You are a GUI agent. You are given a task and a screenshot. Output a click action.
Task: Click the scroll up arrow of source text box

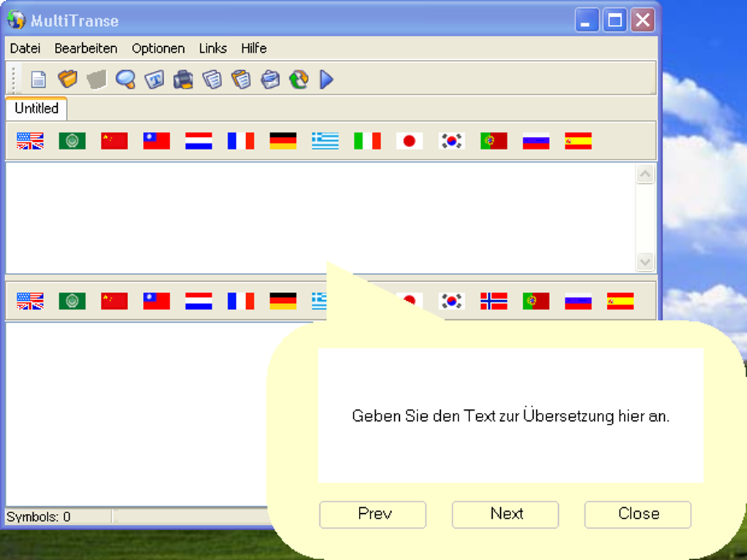(x=645, y=174)
